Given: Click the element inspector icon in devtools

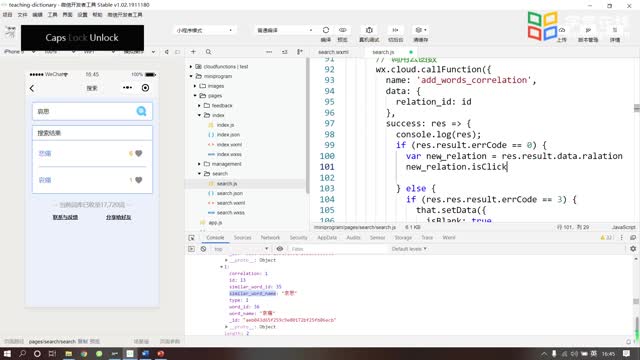Looking at the screenshot, I should coord(191,238).
